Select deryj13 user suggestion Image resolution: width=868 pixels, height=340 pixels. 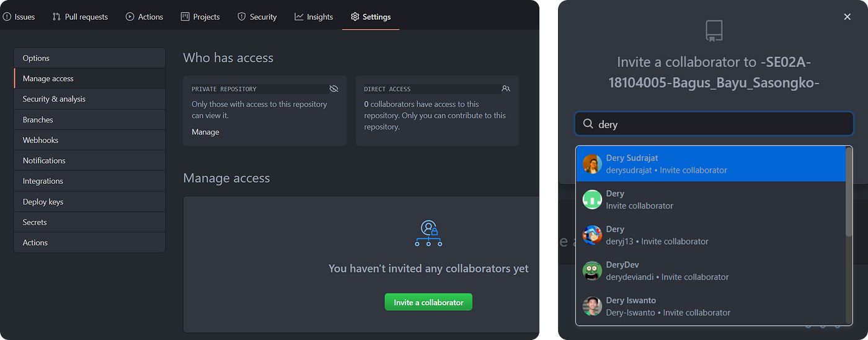coord(711,235)
